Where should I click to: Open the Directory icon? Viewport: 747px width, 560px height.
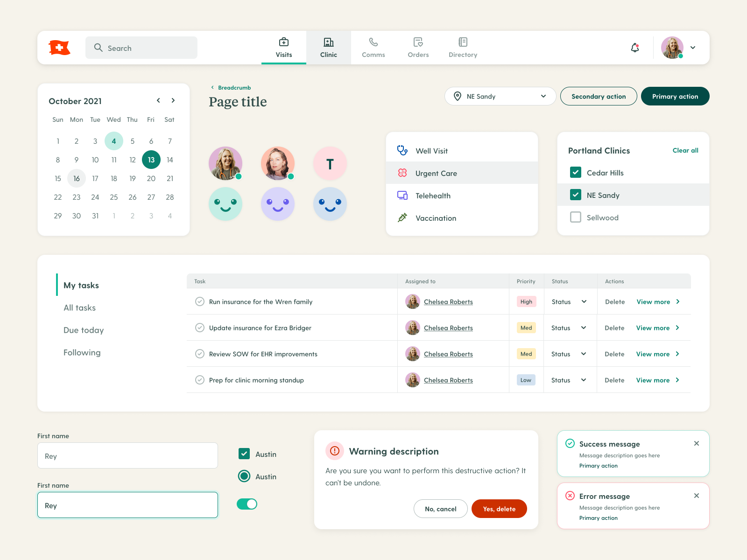click(463, 42)
